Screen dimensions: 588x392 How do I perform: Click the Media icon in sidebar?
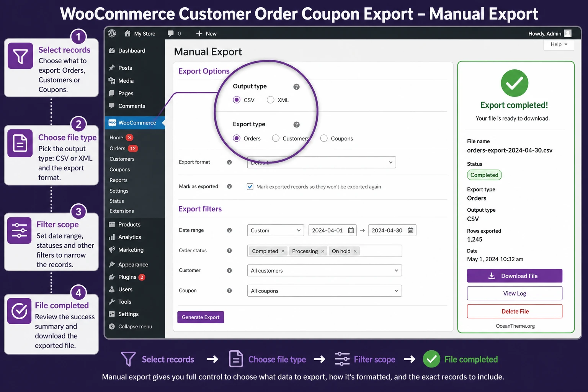[x=112, y=80]
